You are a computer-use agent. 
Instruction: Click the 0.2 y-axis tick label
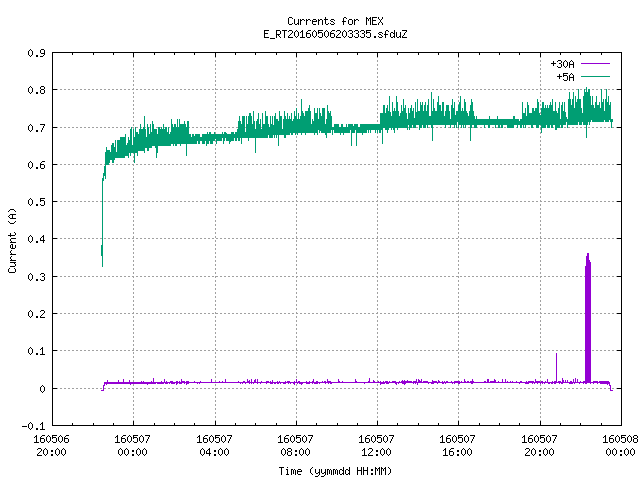click(36, 314)
